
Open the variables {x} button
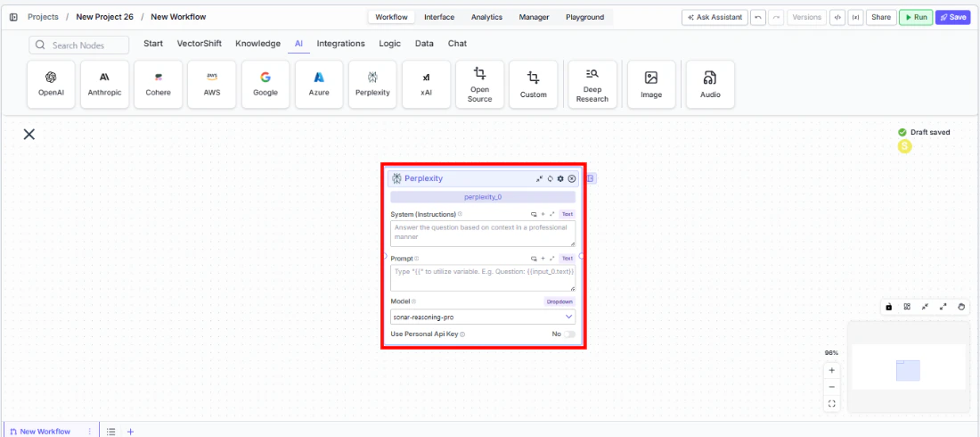pyautogui.click(x=855, y=18)
